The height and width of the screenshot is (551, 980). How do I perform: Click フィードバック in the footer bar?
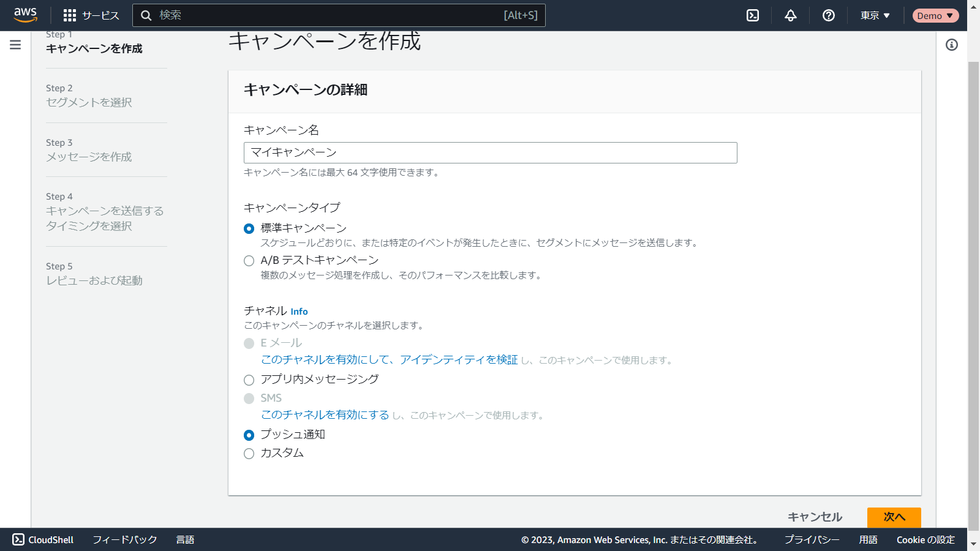pyautogui.click(x=125, y=539)
